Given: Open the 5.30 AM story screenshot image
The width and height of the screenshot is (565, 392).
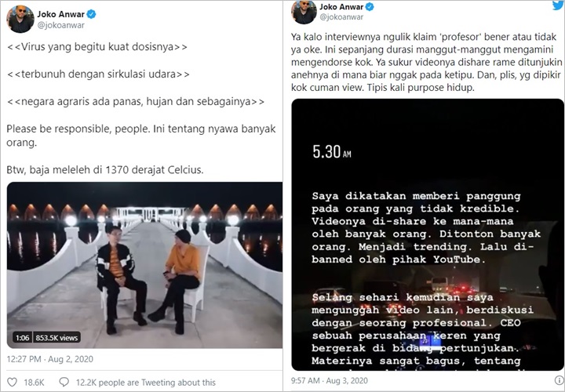Looking at the screenshot, I should [428, 234].
